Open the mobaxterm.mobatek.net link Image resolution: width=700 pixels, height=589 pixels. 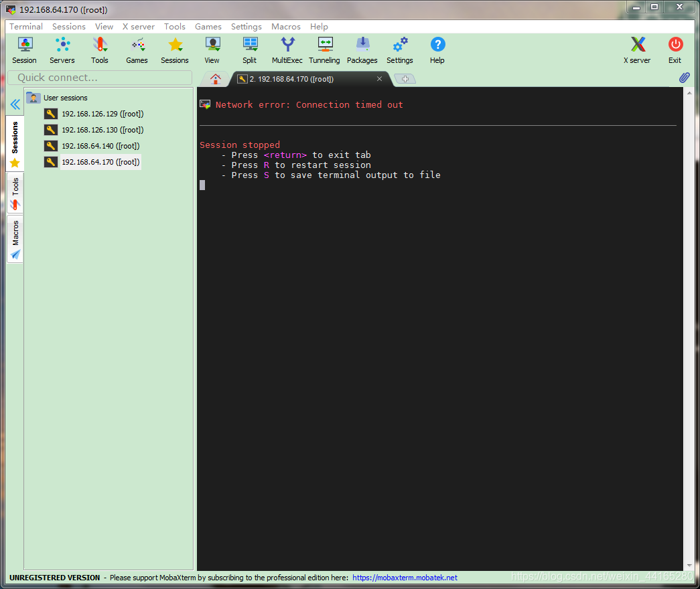click(x=405, y=578)
